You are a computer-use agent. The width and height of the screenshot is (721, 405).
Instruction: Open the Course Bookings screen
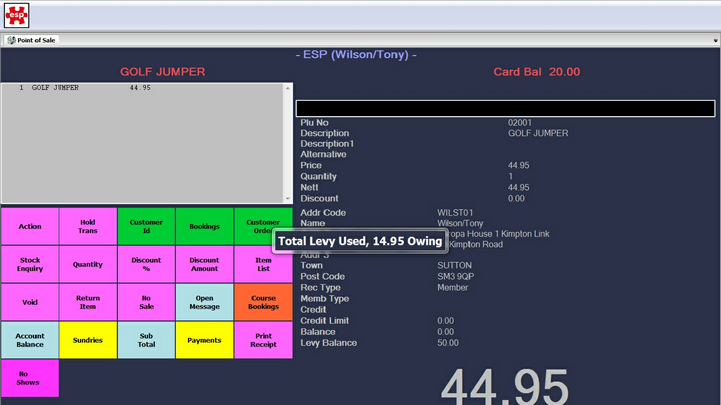(263, 302)
